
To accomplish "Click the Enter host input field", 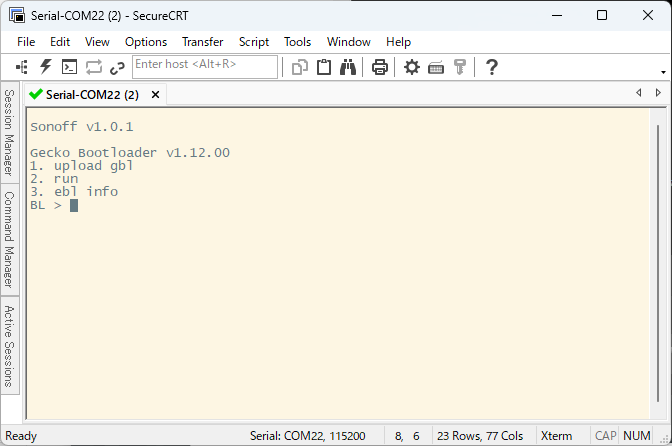I will click(x=205, y=67).
